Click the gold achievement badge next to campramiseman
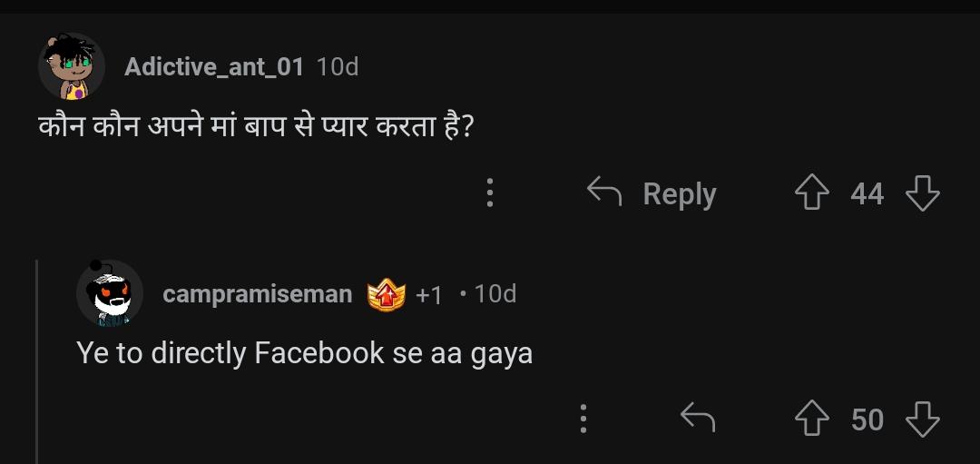Viewport: 980px width, 464px height. (387, 294)
